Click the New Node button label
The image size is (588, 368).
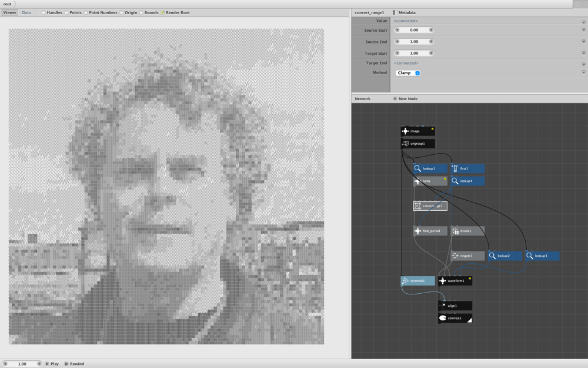click(x=408, y=99)
